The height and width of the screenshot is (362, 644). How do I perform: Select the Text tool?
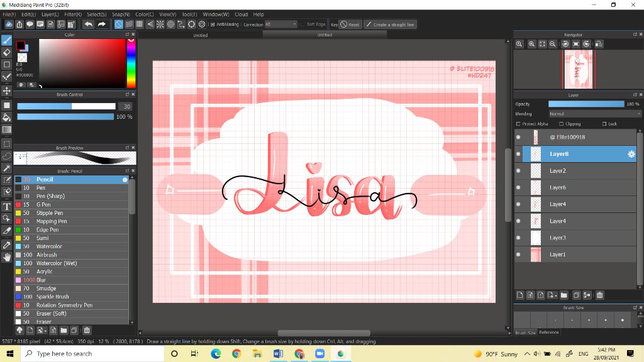tap(6, 206)
